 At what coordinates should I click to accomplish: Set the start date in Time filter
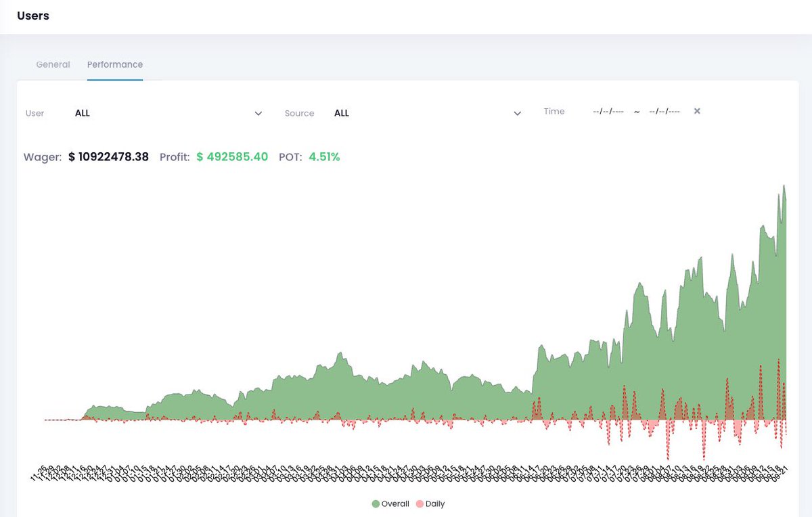coord(608,112)
